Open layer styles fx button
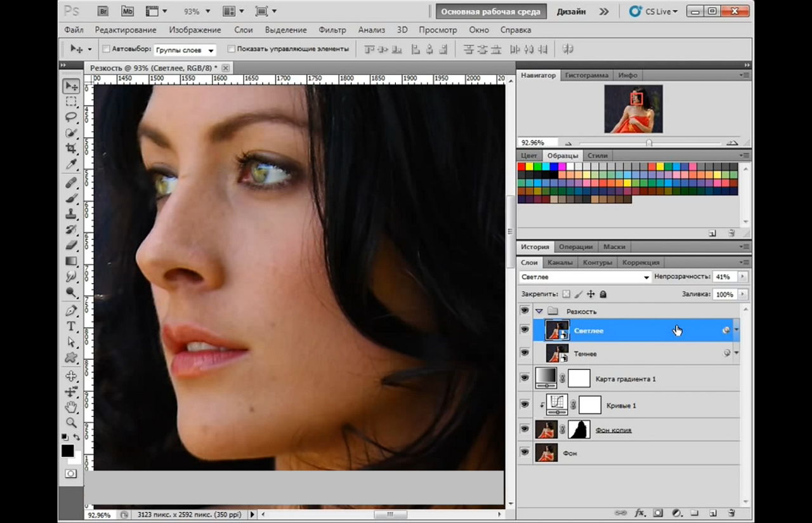Image resolution: width=812 pixels, height=523 pixels. click(639, 513)
